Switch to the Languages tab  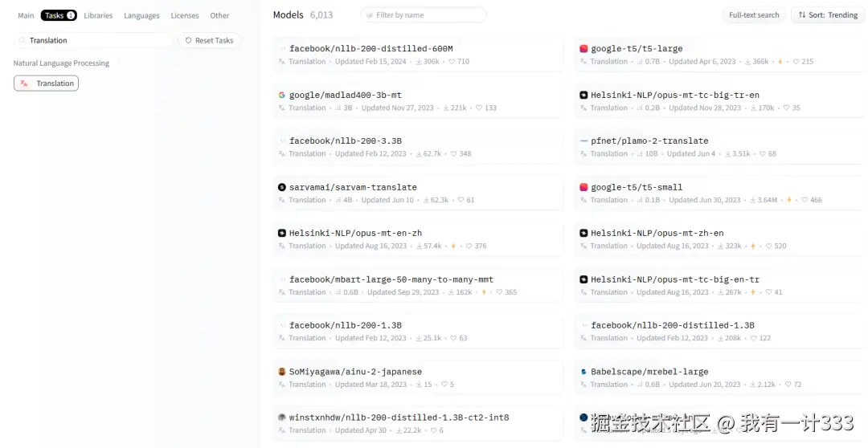tap(141, 15)
